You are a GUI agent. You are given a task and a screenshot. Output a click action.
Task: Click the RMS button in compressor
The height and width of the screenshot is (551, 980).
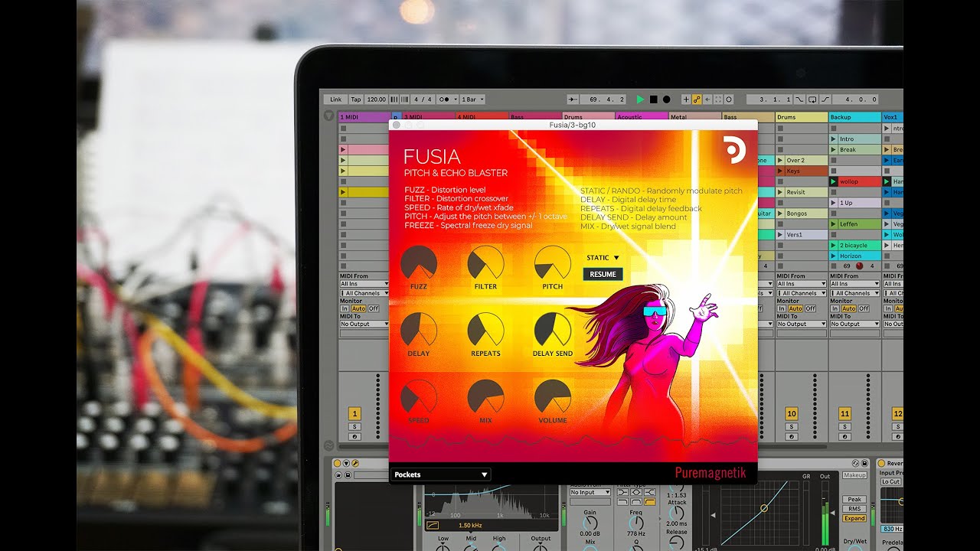point(855,508)
